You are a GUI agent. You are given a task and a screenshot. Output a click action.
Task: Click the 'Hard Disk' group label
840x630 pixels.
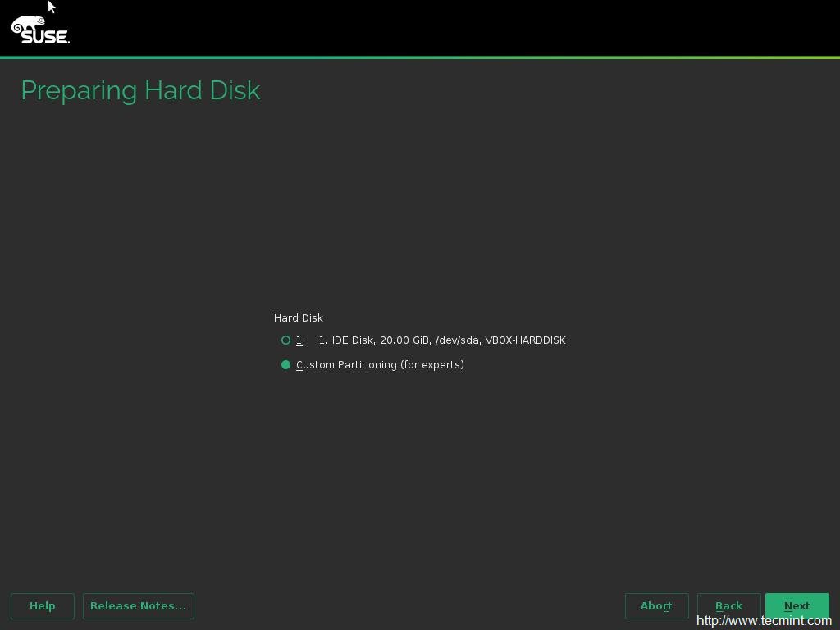(x=299, y=317)
